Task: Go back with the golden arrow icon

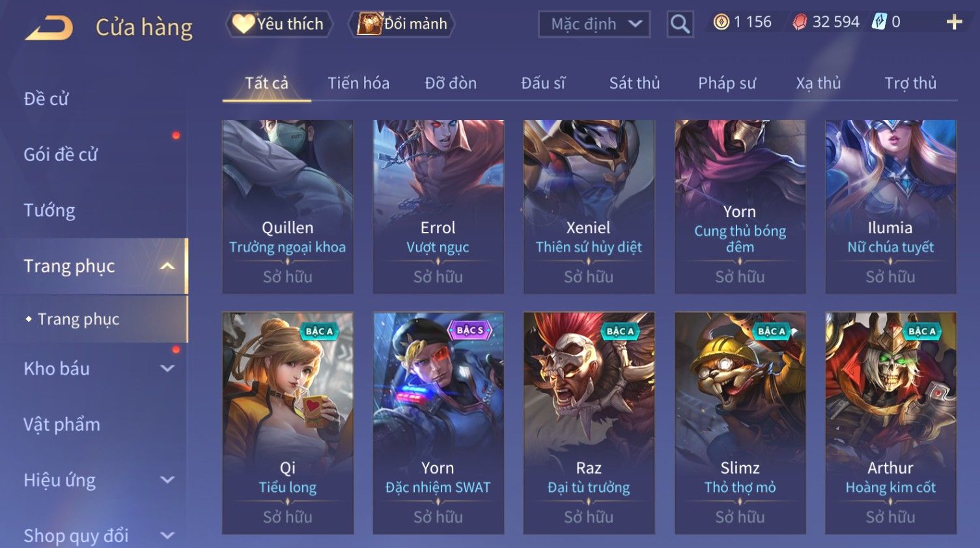Action: point(49,28)
